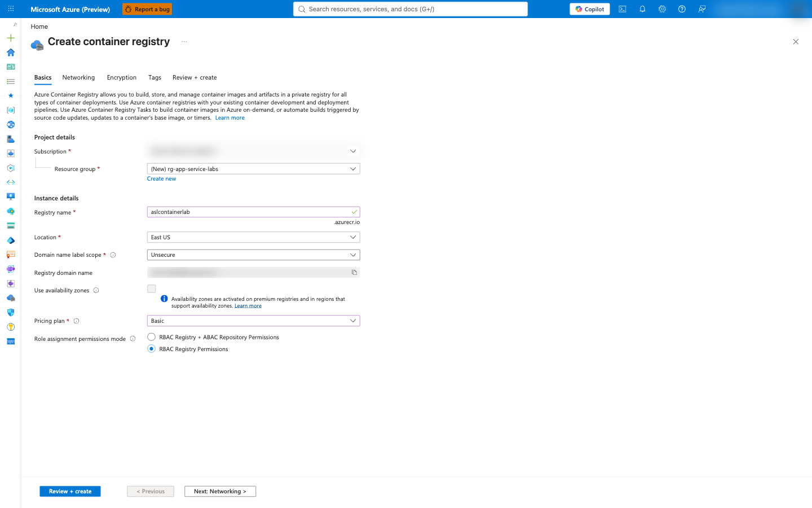Click the Registry name input field
Image resolution: width=812 pixels, height=508 pixels.
point(253,212)
